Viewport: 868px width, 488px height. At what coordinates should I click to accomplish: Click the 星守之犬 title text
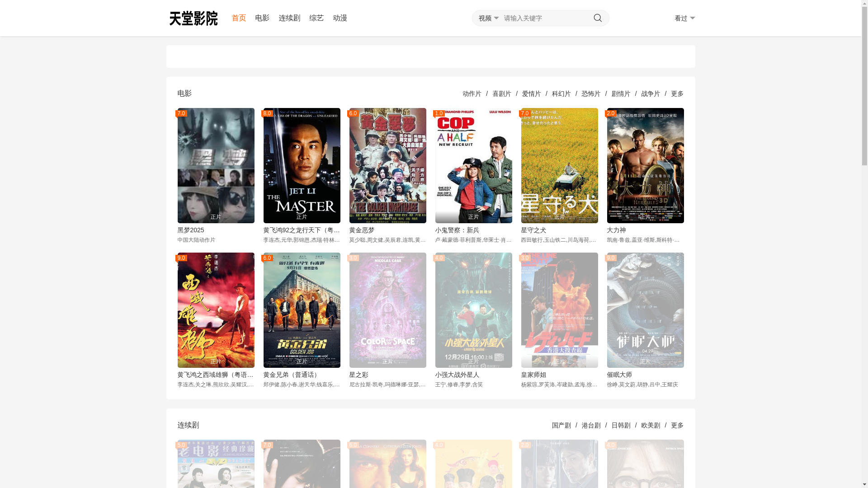(x=533, y=230)
